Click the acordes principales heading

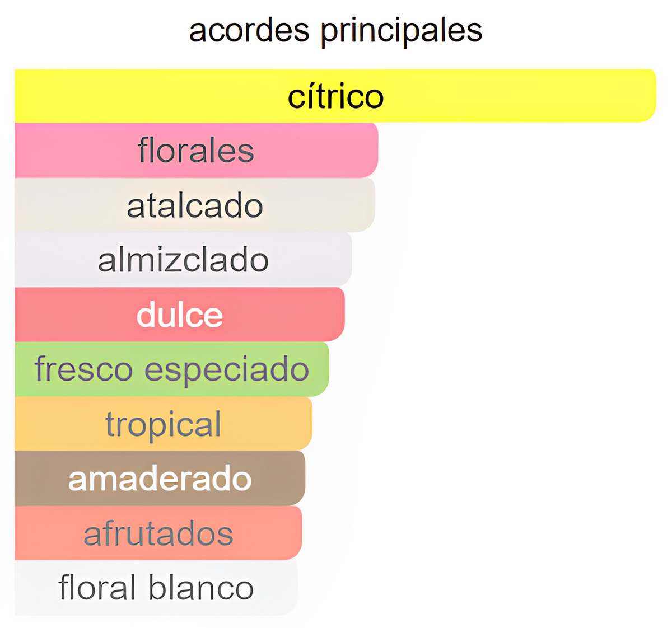click(335, 30)
